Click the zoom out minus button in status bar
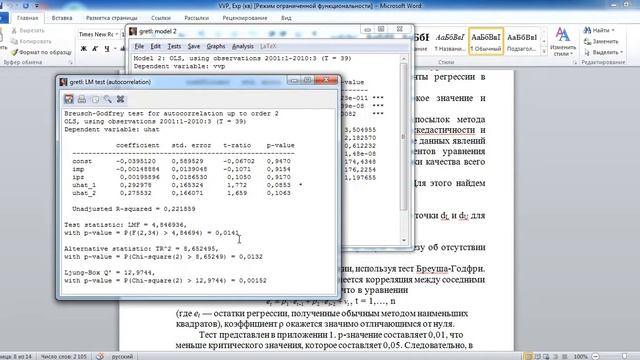The image size is (640, 360). tap(596, 356)
